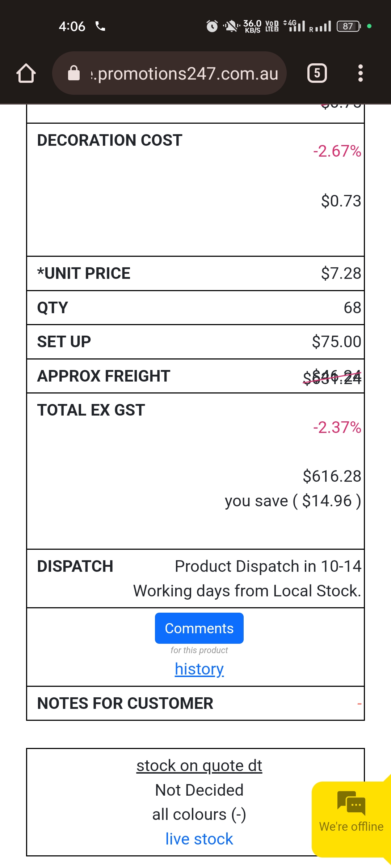Viewport: 391px width, 868px height.
Task: Tap the alarm clock status icon
Action: pyautogui.click(x=212, y=26)
